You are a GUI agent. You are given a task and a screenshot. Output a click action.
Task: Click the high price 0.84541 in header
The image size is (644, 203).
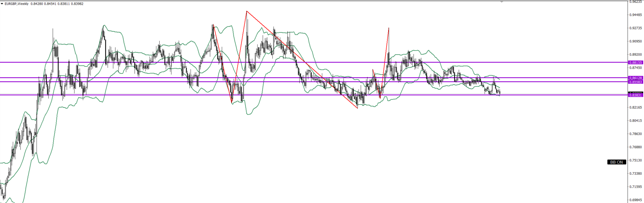[50, 4]
